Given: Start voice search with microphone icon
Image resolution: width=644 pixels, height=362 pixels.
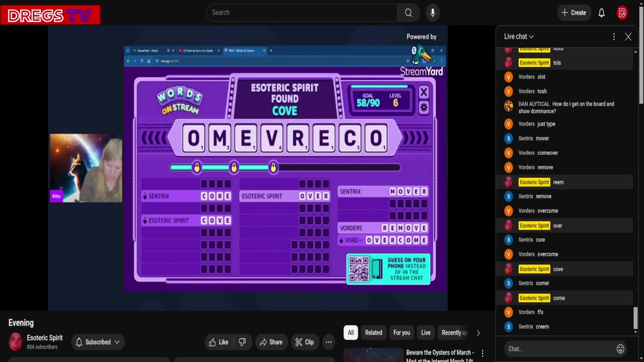Looking at the screenshot, I should (432, 13).
